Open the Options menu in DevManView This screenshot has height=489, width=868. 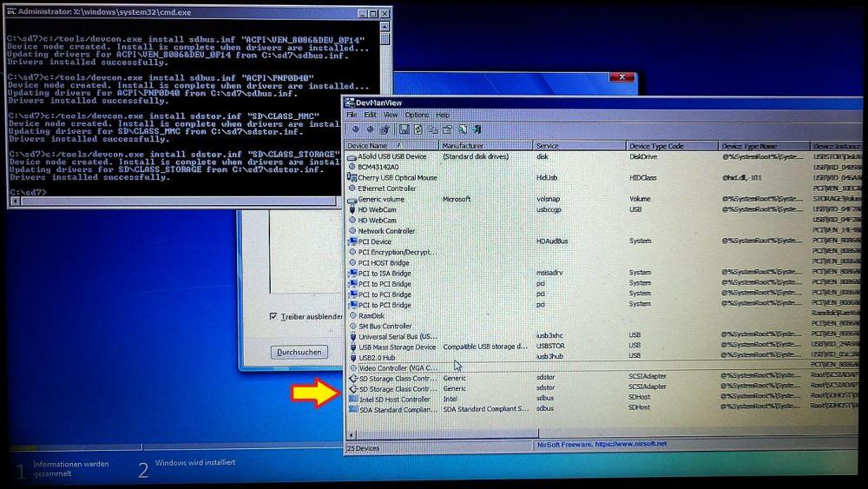click(417, 115)
